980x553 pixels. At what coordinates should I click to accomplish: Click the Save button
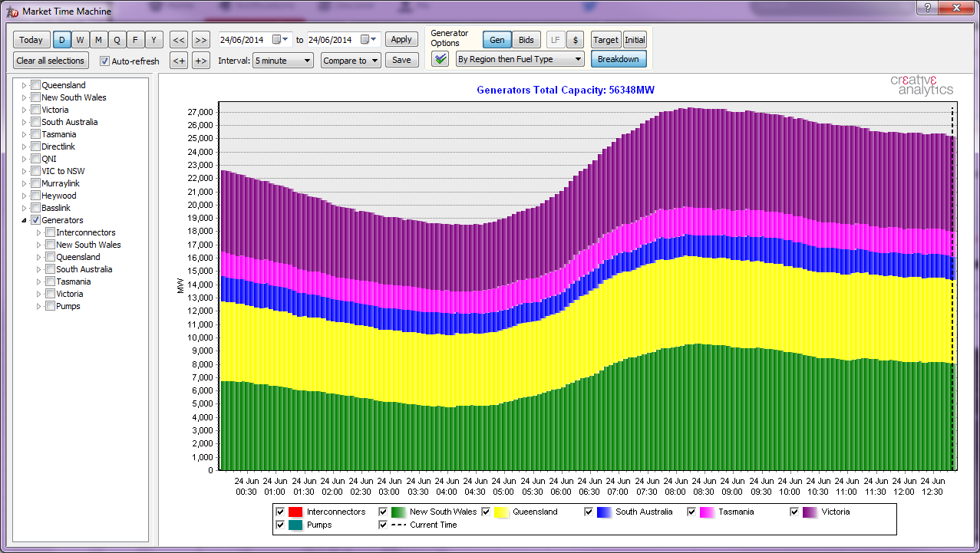point(401,60)
